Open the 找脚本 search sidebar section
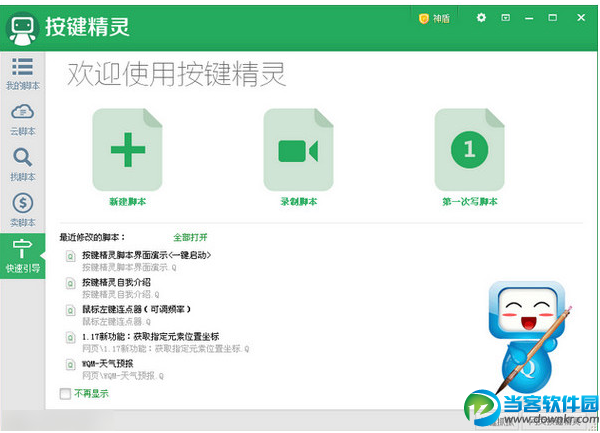 pos(23,165)
